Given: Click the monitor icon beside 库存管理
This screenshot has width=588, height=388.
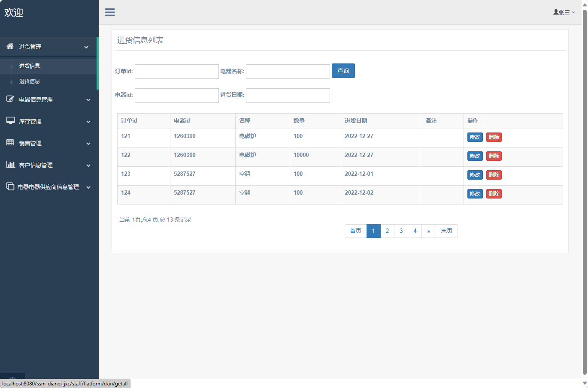Looking at the screenshot, I should click(10, 121).
